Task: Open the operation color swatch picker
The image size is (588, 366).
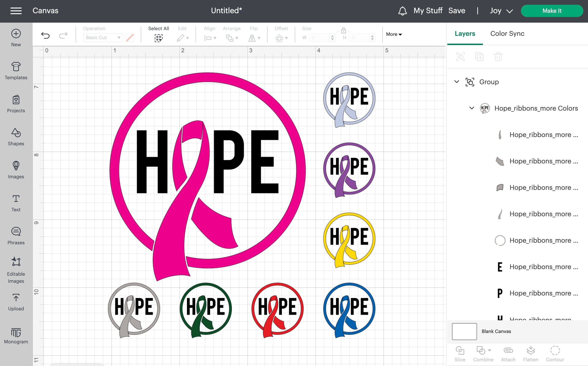Action: point(130,37)
